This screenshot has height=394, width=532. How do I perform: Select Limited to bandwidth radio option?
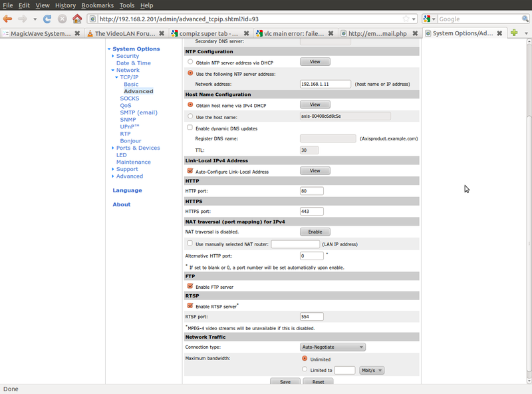(305, 369)
